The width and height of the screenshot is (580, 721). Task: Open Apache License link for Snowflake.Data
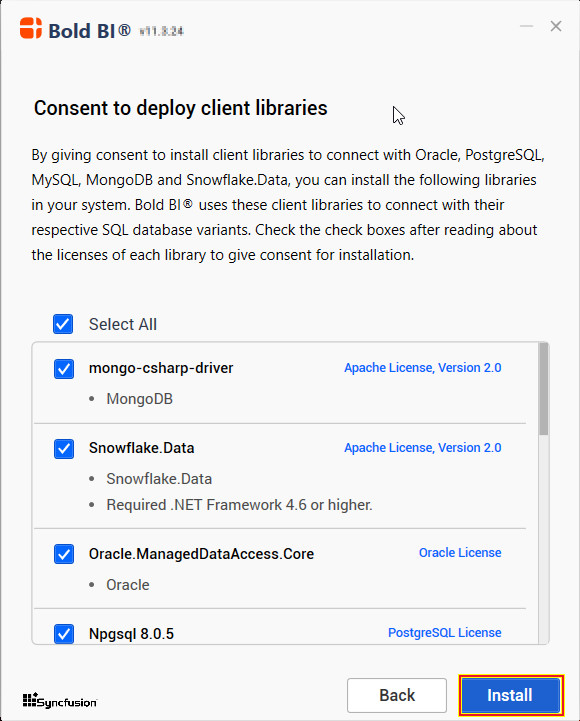(x=423, y=448)
